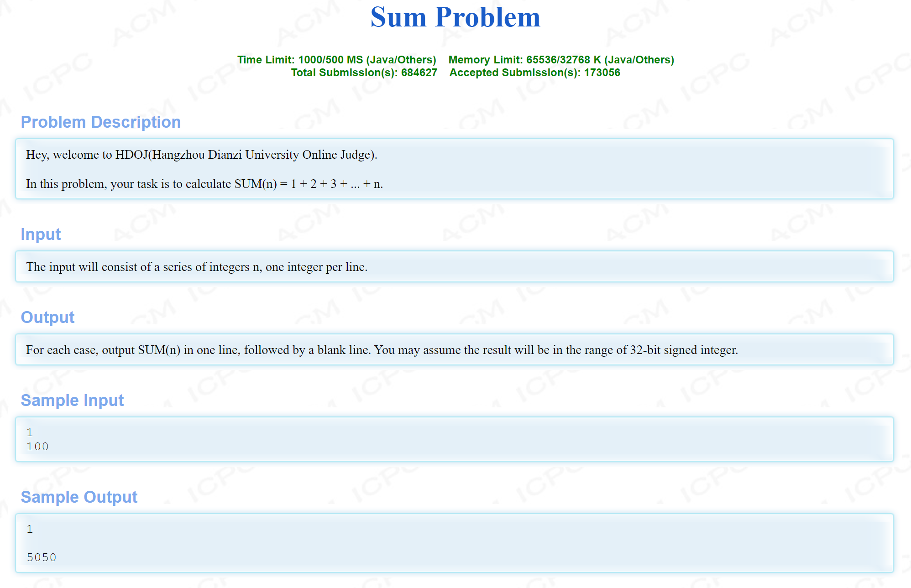Screen dimensions: 911x588
Task: Select the Sample Input heading
Action: [72, 400]
